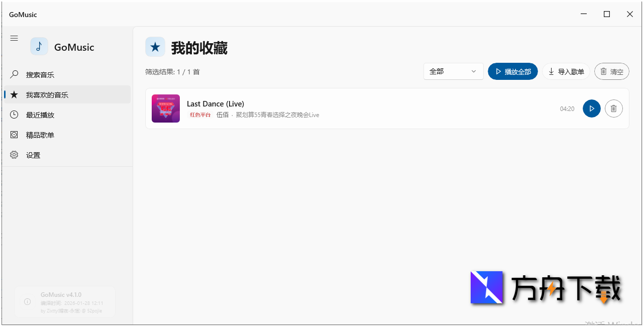Delete Last Dance from favorites
Image resolution: width=644 pixels, height=327 pixels.
pos(613,108)
